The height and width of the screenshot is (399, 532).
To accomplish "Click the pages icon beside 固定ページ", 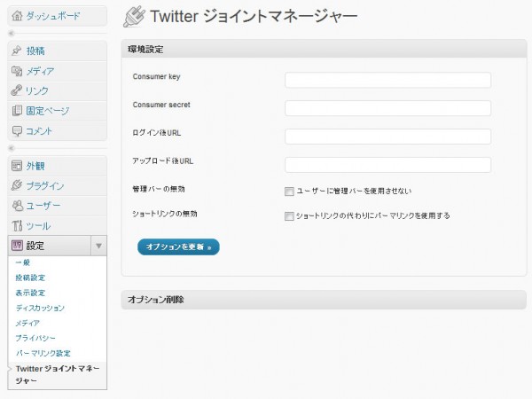I will pos(17,111).
